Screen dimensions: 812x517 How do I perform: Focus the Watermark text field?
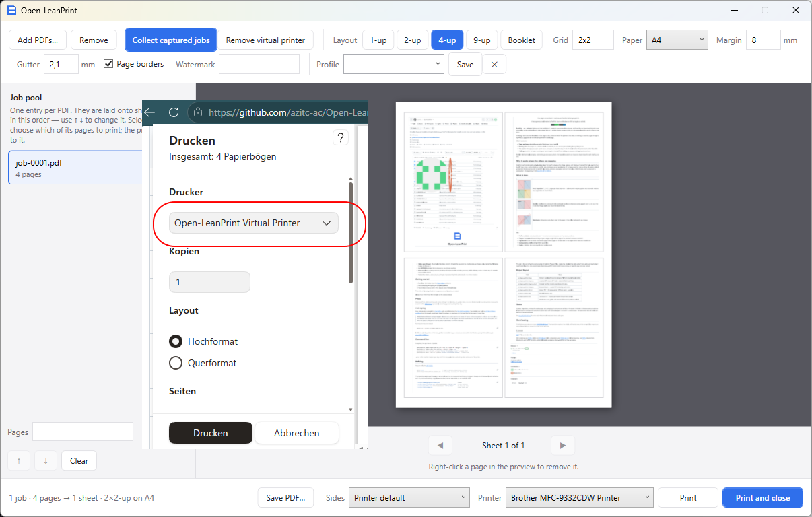(259, 64)
